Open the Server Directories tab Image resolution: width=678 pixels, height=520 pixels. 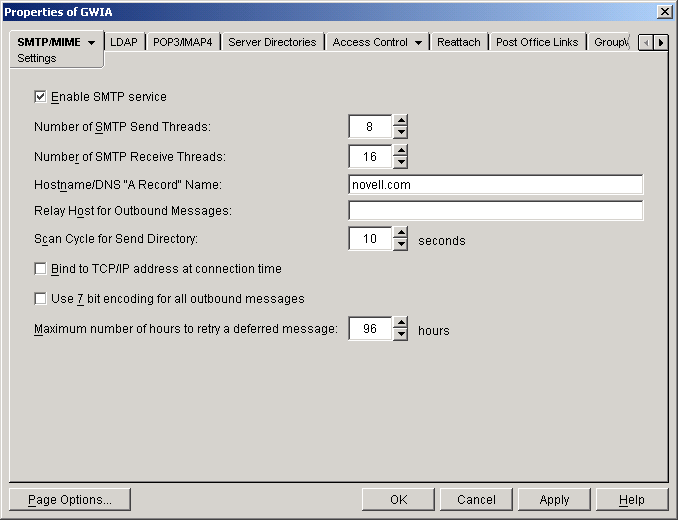point(272,42)
